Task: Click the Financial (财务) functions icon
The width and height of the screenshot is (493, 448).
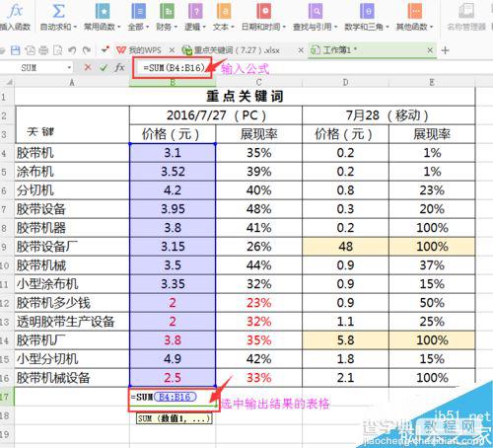Action: tap(167, 11)
